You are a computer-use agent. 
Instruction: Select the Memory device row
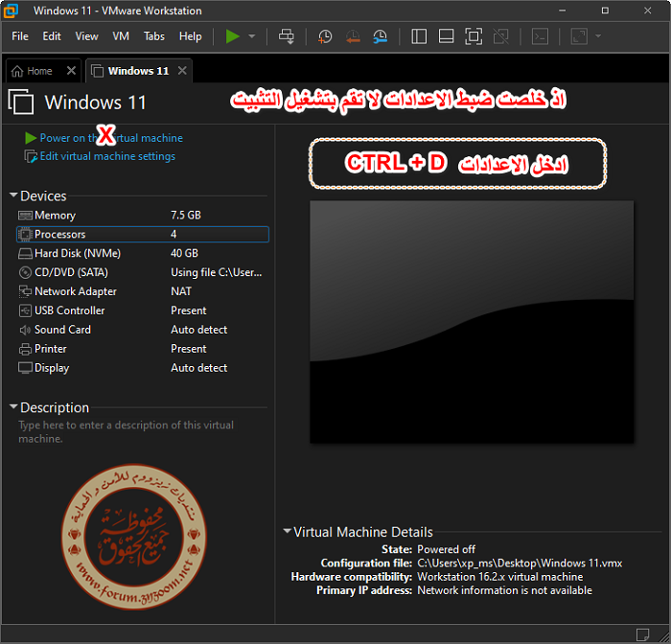pos(143,216)
